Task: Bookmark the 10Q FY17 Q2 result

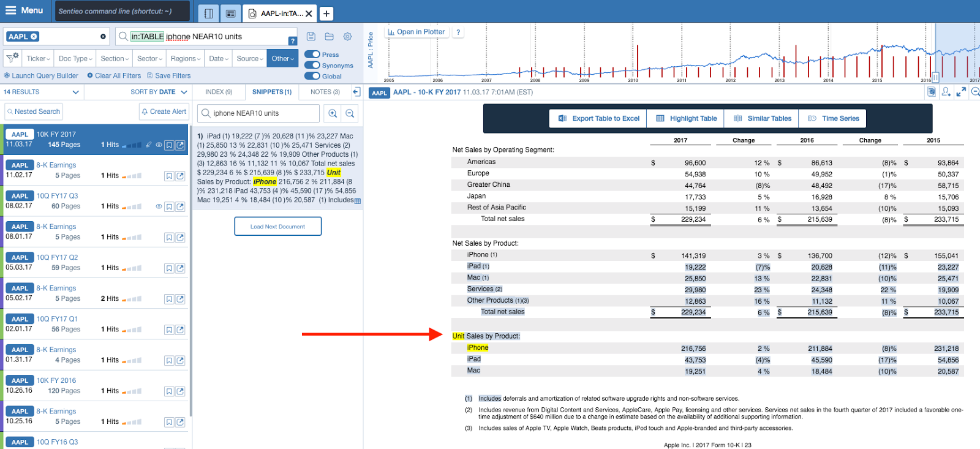Action: (x=169, y=268)
